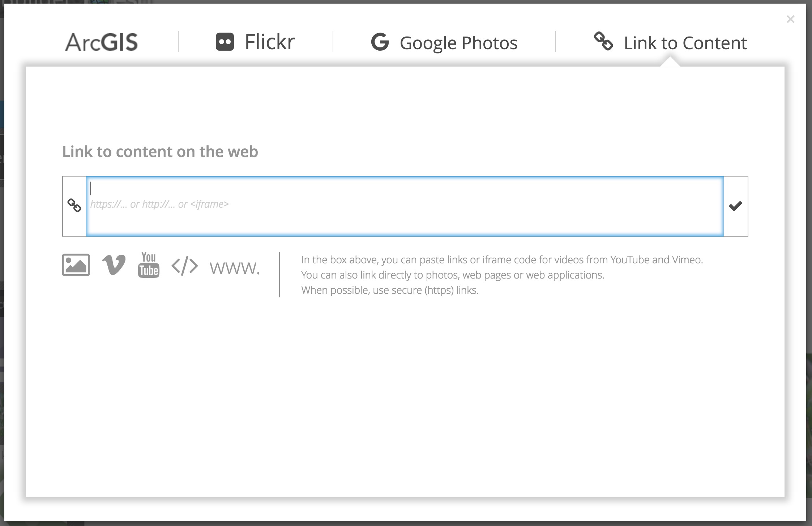The width and height of the screenshot is (812, 526).
Task: Click the chain link icon left of URL box
Action: tap(74, 205)
